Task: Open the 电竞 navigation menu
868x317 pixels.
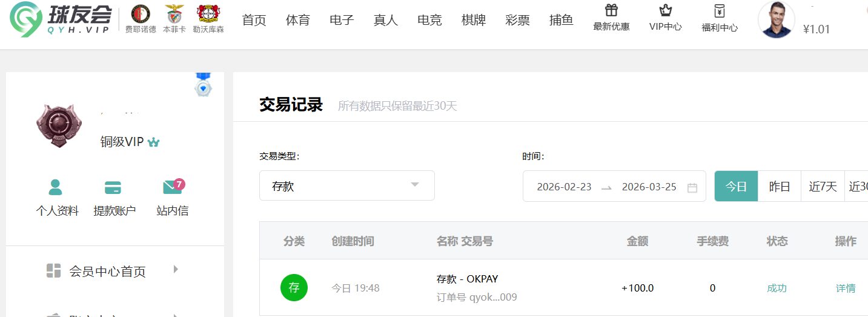Action: [x=429, y=20]
